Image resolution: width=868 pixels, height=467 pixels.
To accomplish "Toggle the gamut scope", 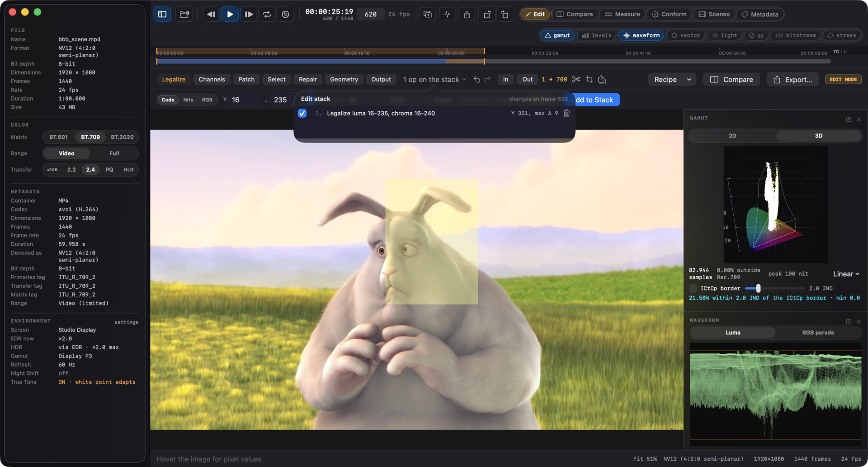I will coord(557,35).
